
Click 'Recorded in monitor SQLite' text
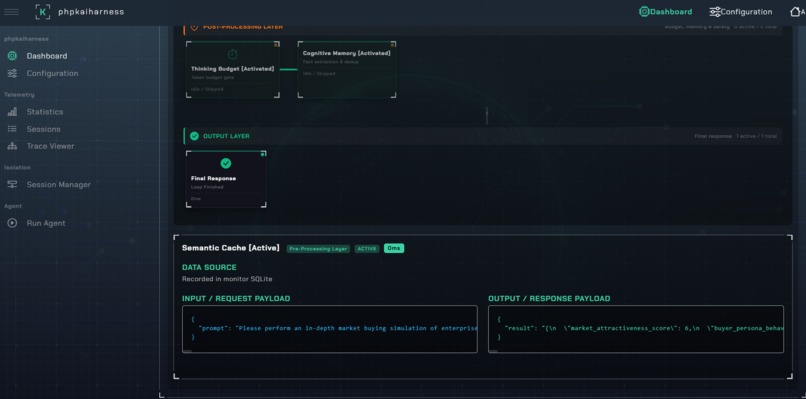[x=227, y=279]
